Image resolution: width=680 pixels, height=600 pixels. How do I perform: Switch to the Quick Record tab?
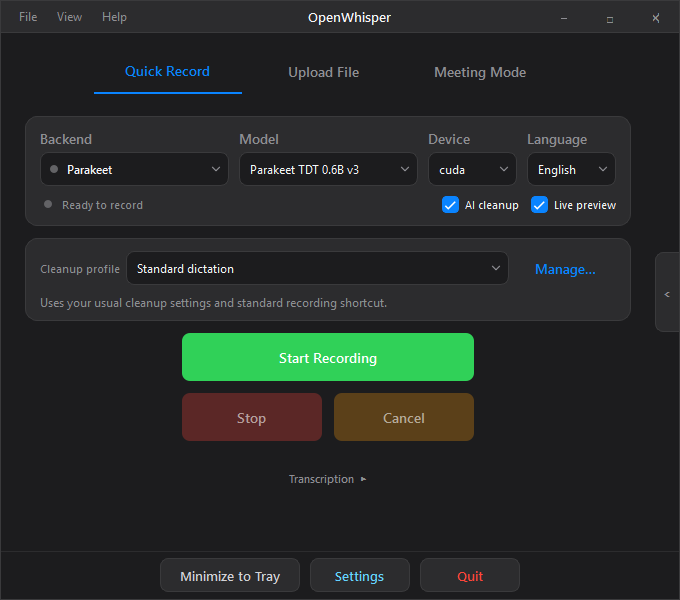point(167,72)
